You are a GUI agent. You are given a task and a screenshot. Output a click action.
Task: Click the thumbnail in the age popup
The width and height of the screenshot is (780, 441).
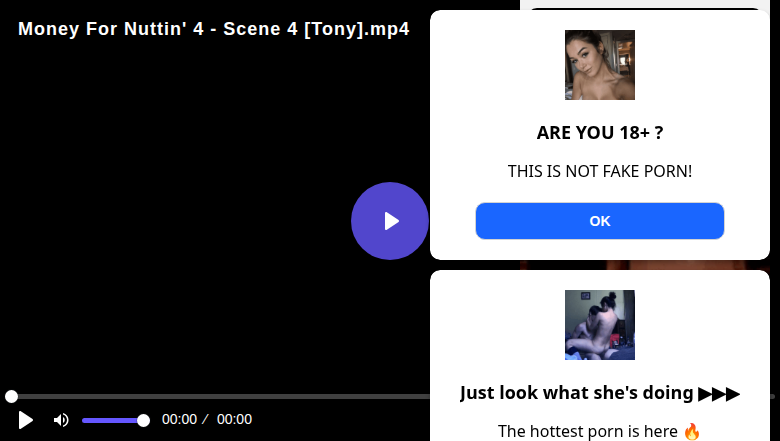600,65
